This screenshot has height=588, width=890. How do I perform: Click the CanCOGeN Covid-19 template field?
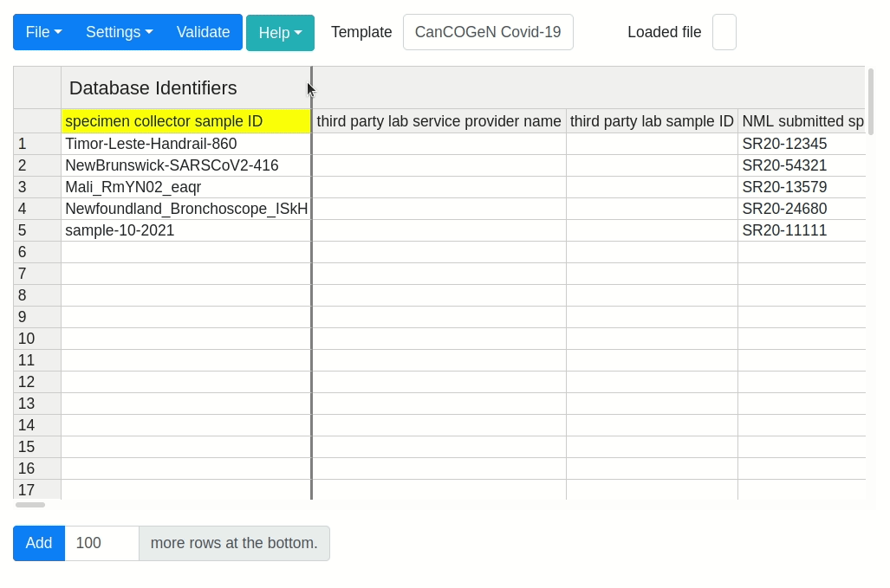488,31
